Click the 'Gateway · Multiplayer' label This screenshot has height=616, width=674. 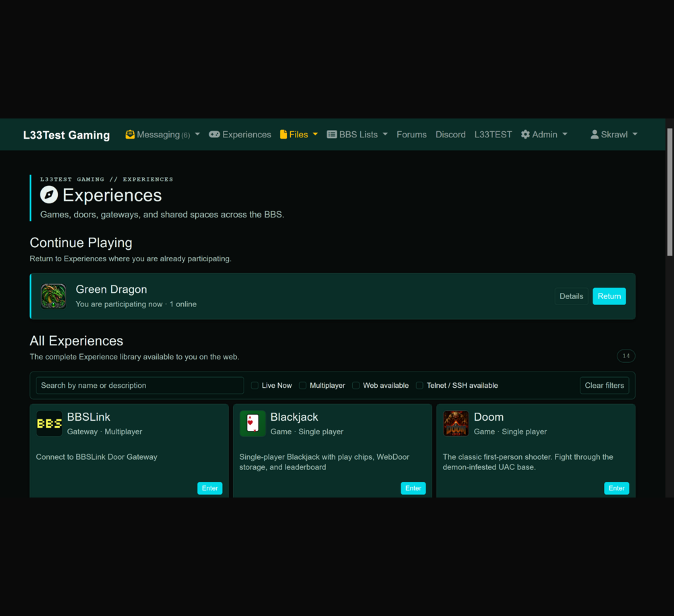[x=104, y=432]
